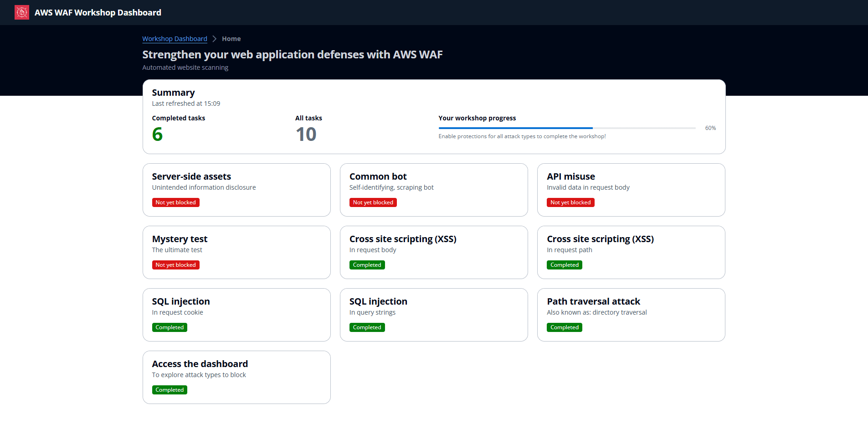Viewport: 868px width, 430px height.
Task: Select the Summary heading
Action: (x=173, y=93)
